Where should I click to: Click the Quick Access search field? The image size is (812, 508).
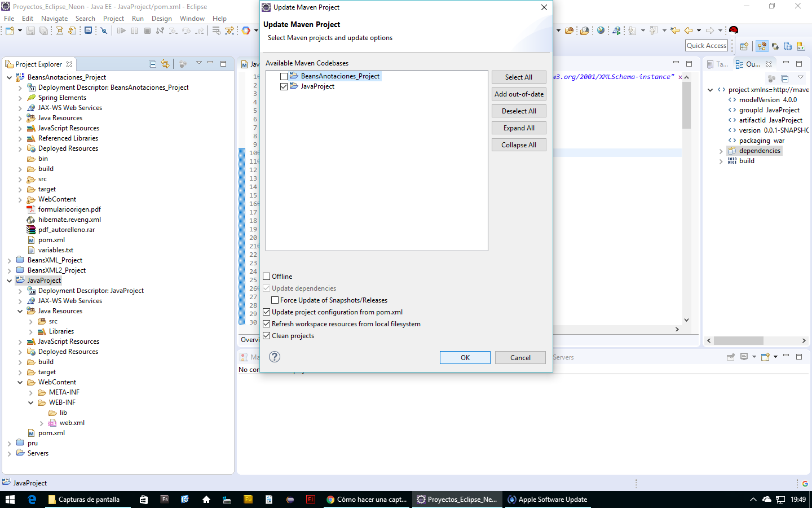(707, 46)
